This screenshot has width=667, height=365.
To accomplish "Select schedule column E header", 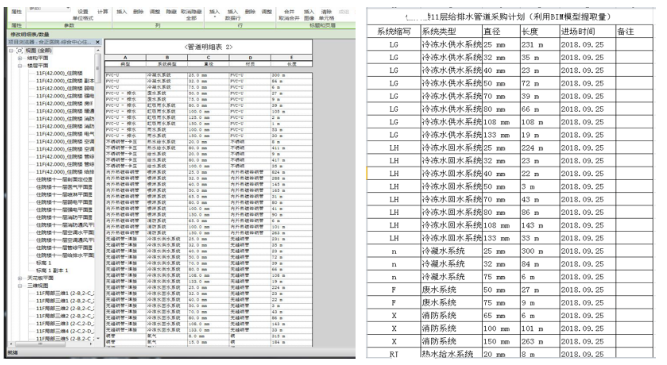I will pos(291,57).
